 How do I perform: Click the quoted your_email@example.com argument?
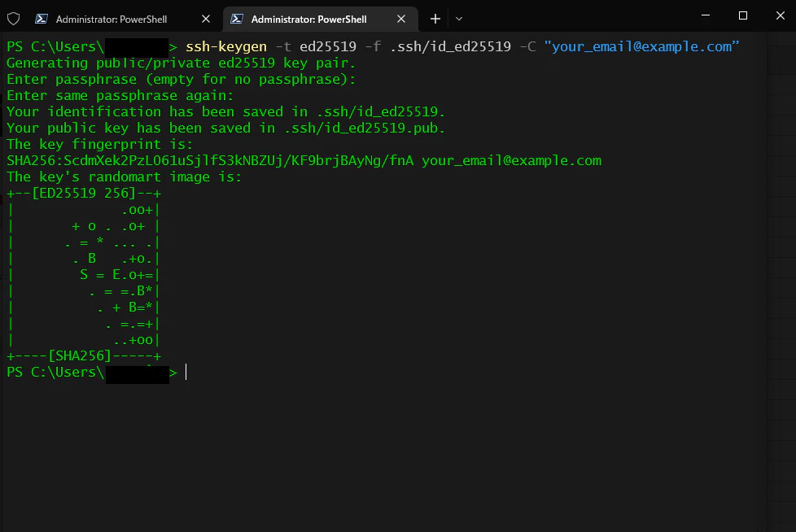[641, 46]
